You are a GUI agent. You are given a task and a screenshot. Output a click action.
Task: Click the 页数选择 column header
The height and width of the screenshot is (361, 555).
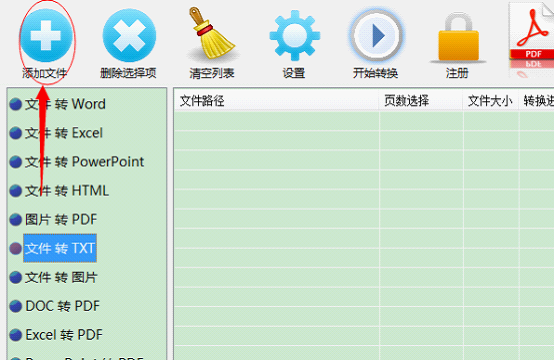tap(420, 101)
